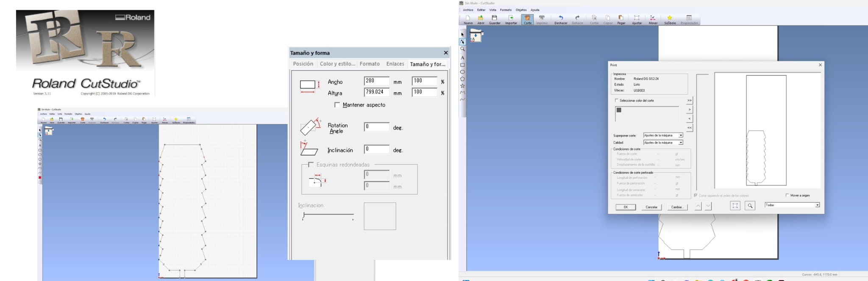Switch to the Posición tab
Viewport: 868px width, 281px height.
pos(303,64)
